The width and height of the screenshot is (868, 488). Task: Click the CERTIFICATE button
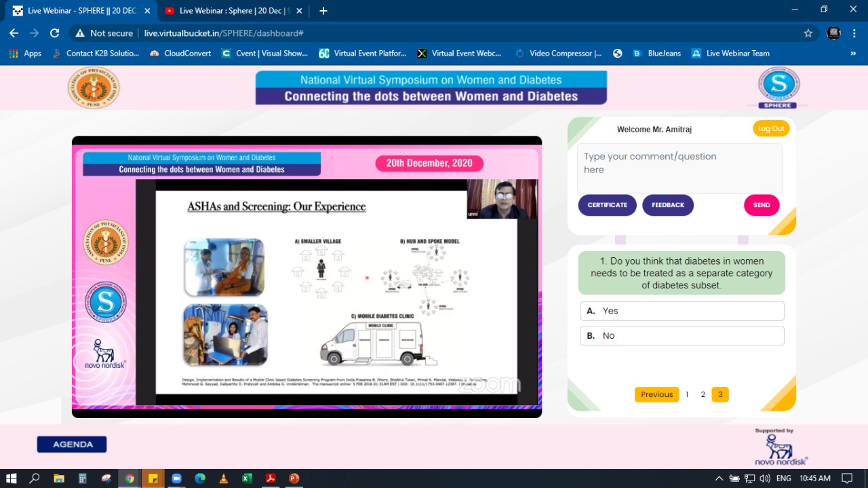pyautogui.click(x=607, y=205)
